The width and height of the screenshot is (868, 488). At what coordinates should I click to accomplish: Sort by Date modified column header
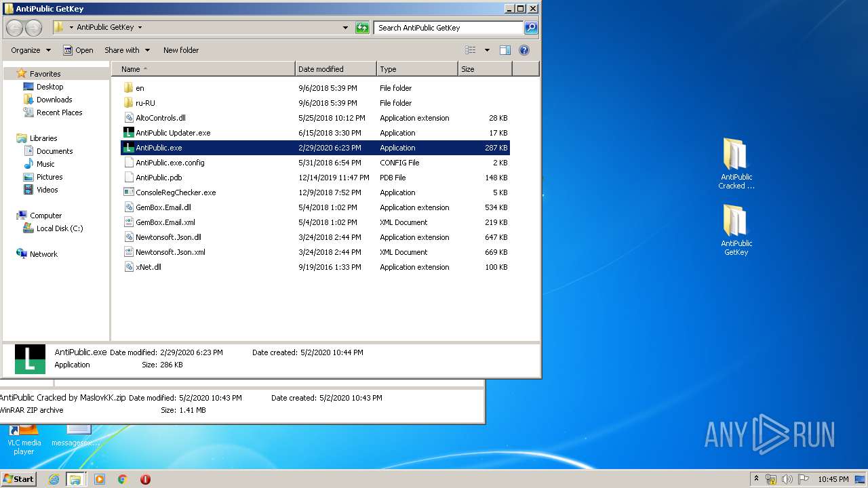(x=336, y=69)
